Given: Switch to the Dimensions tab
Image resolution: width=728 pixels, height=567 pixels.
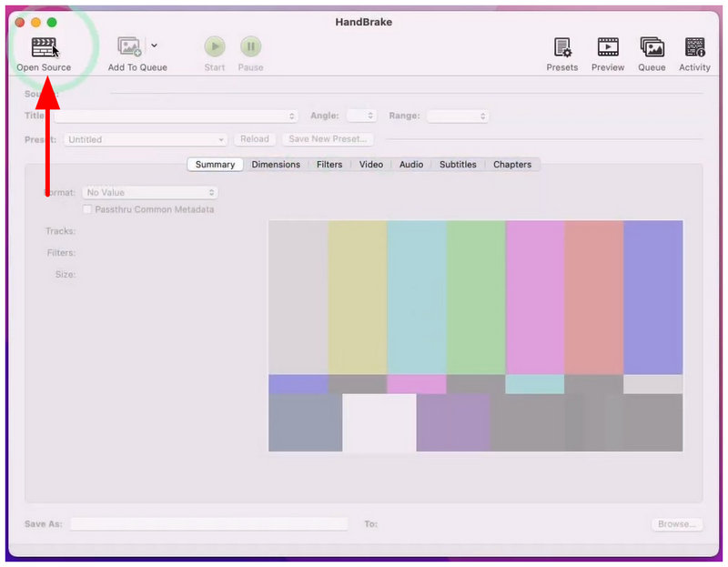Looking at the screenshot, I should [x=276, y=165].
